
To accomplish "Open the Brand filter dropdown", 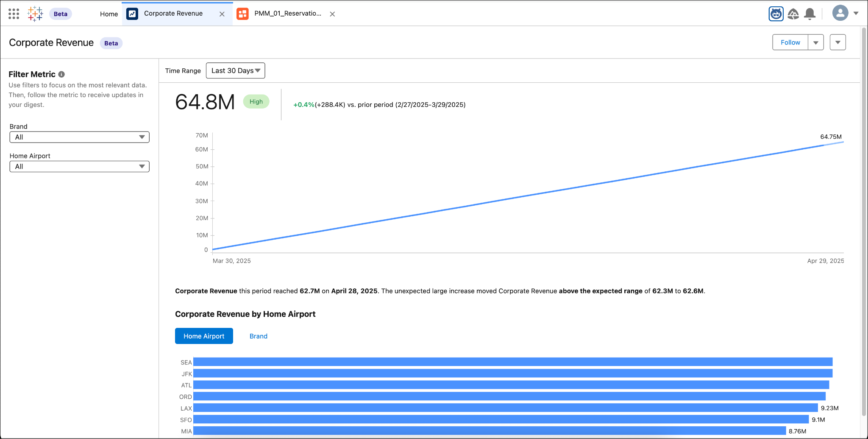I will click(80, 137).
